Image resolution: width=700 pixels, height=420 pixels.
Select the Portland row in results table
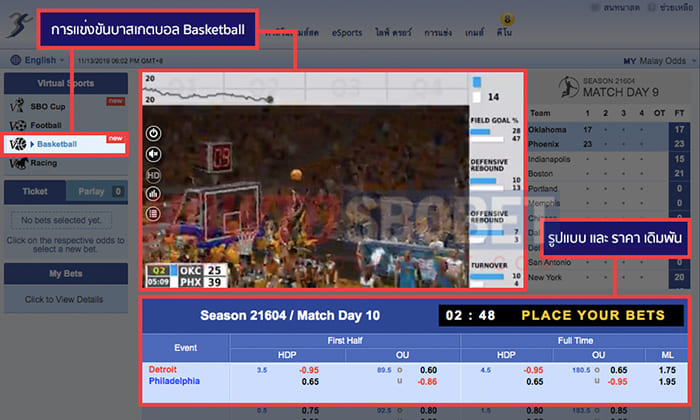click(x=608, y=188)
